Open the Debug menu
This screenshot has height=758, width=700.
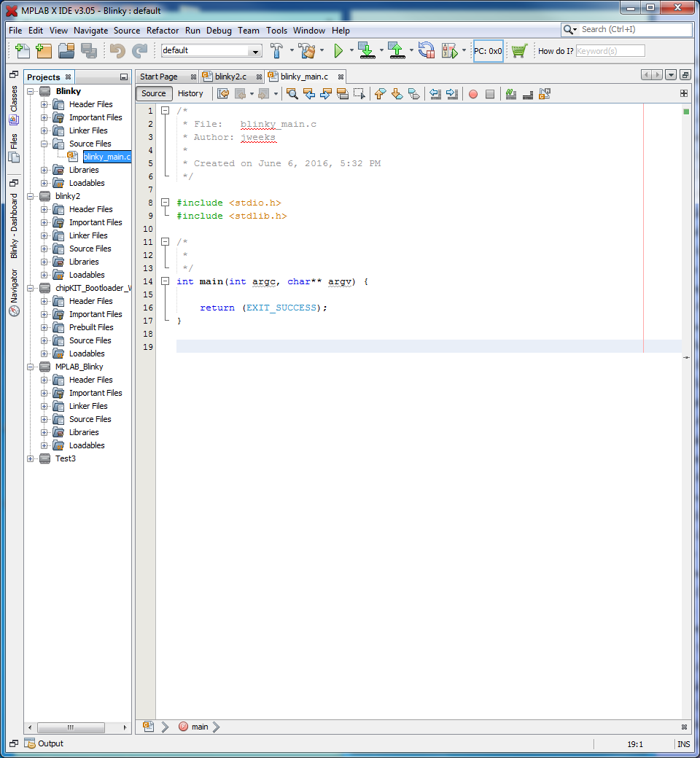point(219,31)
